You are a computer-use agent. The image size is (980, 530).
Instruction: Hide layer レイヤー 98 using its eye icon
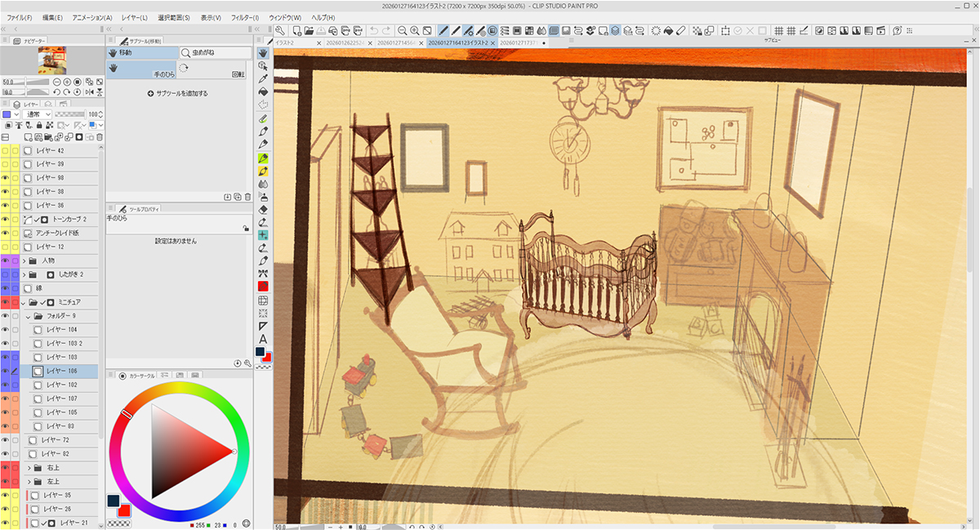point(5,178)
